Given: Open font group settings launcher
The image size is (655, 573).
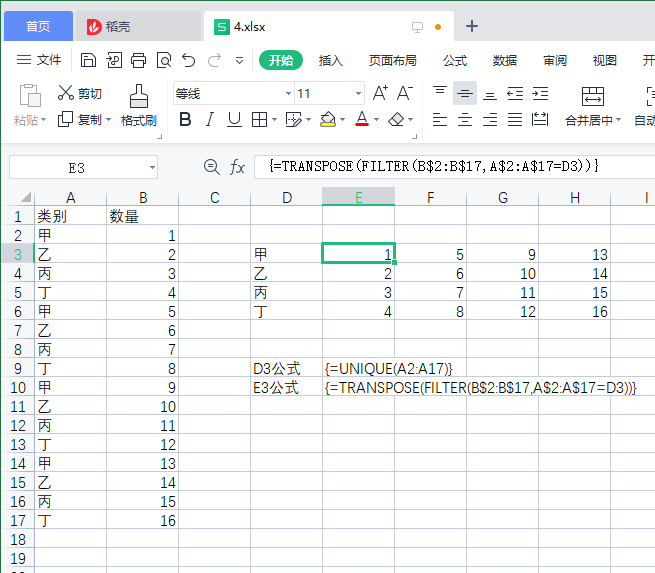Looking at the screenshot, I should coord(414,136).
